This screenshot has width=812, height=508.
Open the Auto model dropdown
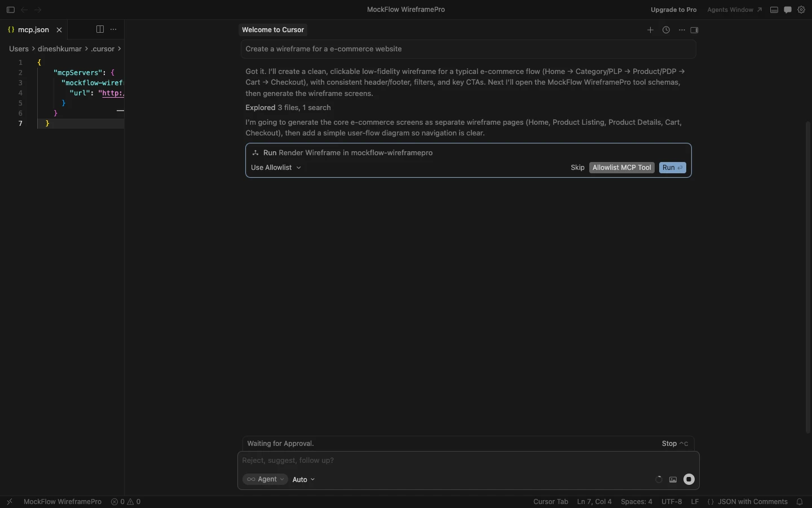[x=303, y=480]
